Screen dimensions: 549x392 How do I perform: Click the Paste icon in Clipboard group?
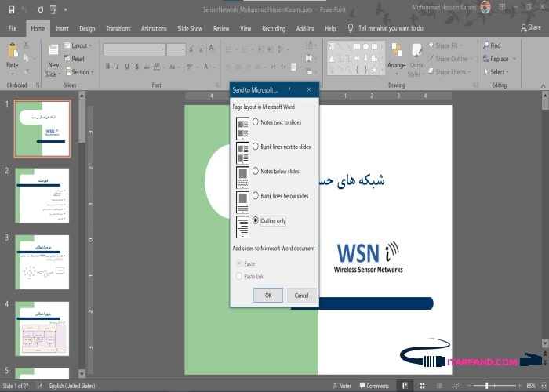click(13, 53)
